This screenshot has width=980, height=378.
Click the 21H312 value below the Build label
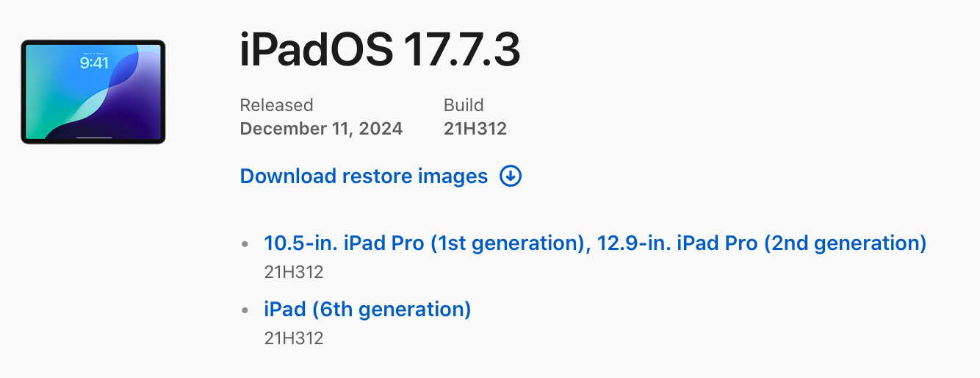[x=475, y=129]
